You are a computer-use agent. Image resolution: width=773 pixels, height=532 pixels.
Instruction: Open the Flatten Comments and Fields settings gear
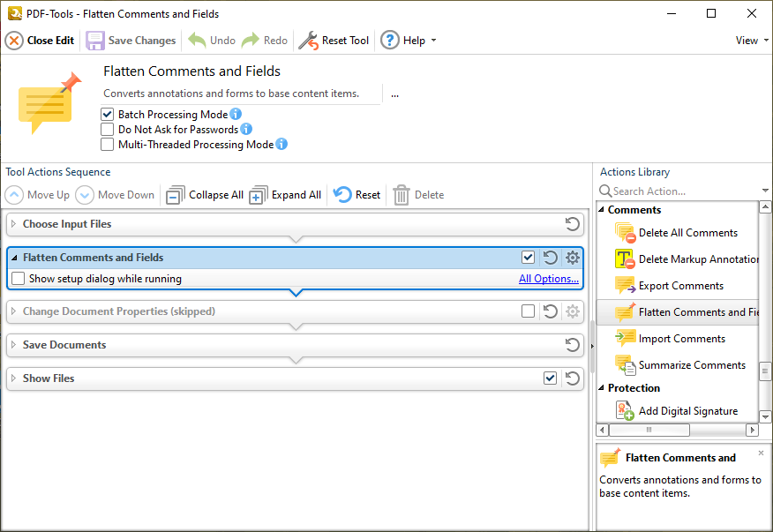click(571, 257)
